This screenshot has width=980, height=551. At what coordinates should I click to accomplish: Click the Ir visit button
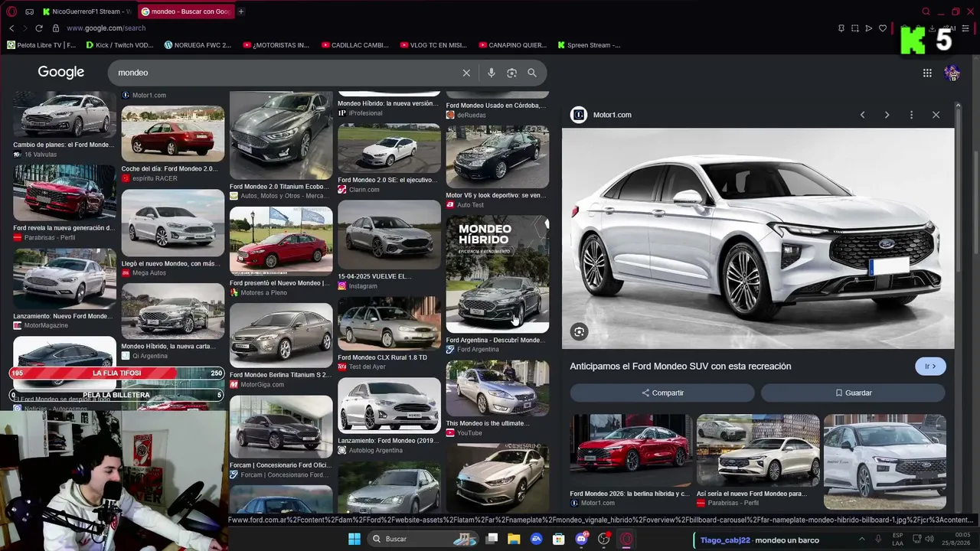point(930,367)
